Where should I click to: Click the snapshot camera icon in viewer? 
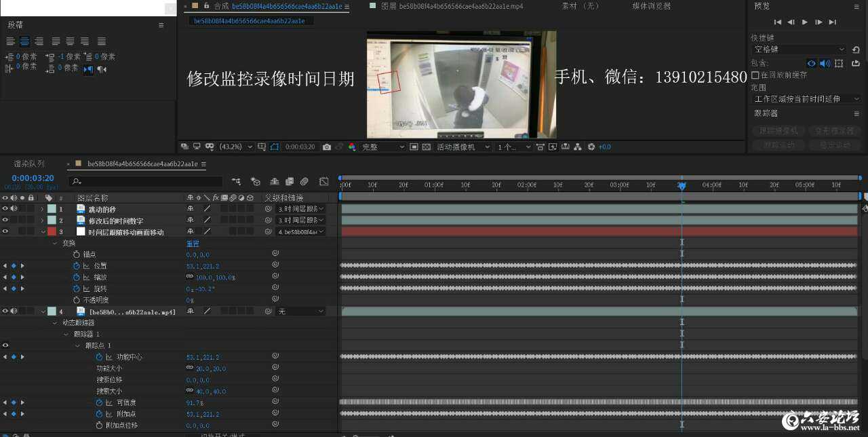click(327, 147)
